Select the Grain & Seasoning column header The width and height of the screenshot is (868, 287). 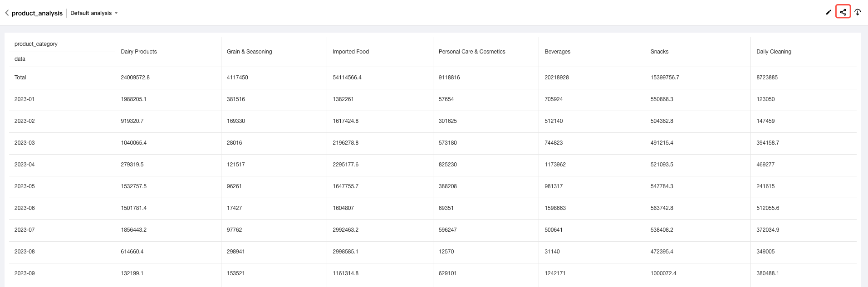tap(250, 52)
